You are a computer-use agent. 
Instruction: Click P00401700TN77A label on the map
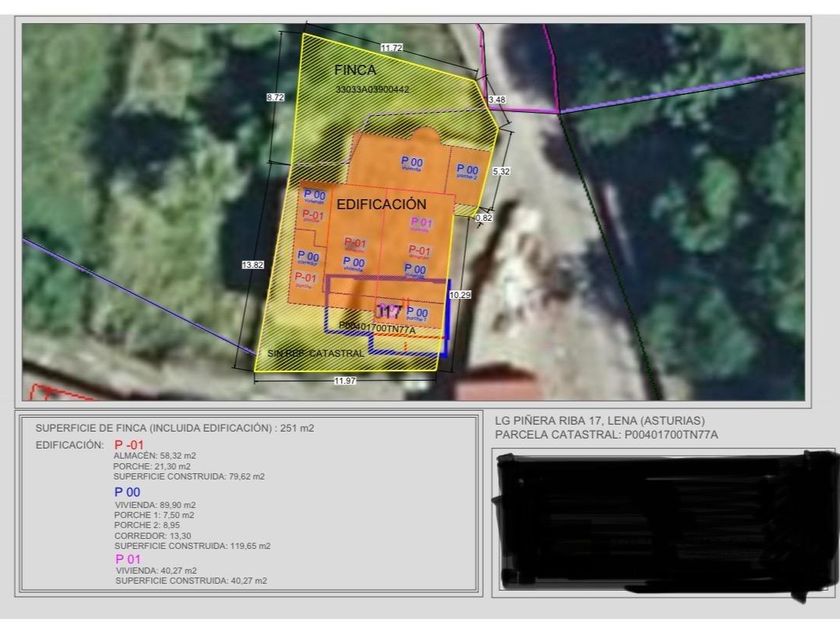coord(377,329)
